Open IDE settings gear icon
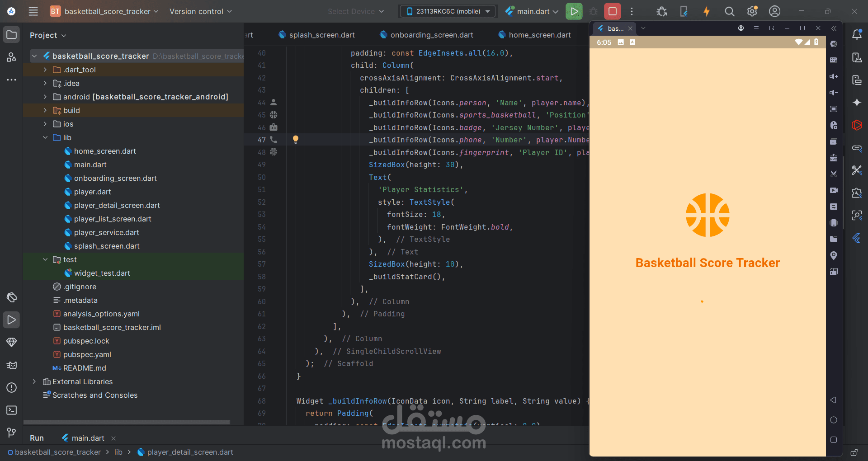The width and height of the screenshot is (868, 461). [752, 11]
